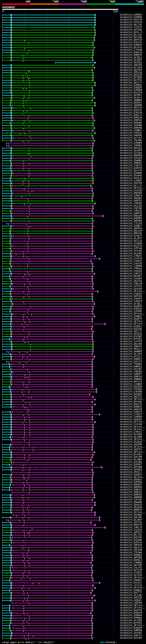Click the green ~80% identity legend bar
This screenshot has width=146, height=644.
[101, 4]
